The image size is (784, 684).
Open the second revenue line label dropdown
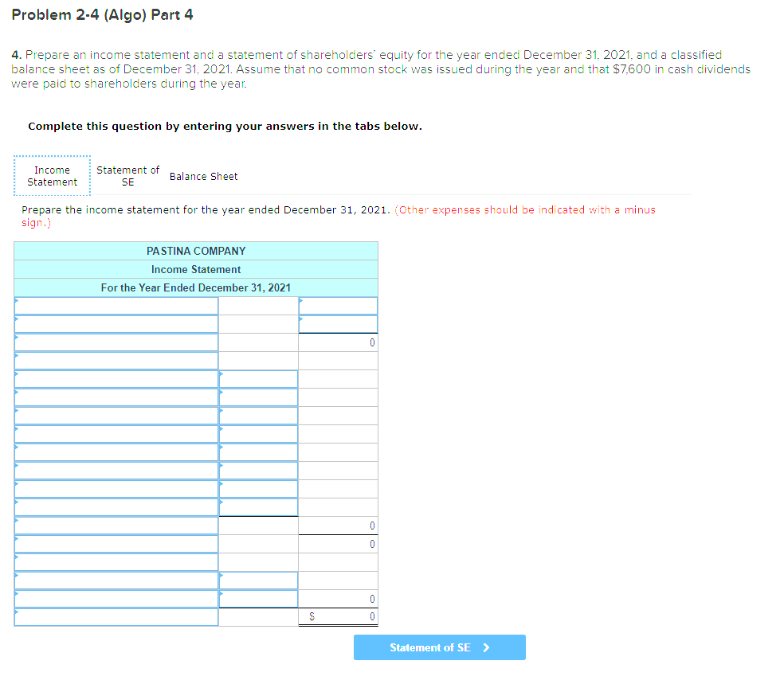(116, 323)
